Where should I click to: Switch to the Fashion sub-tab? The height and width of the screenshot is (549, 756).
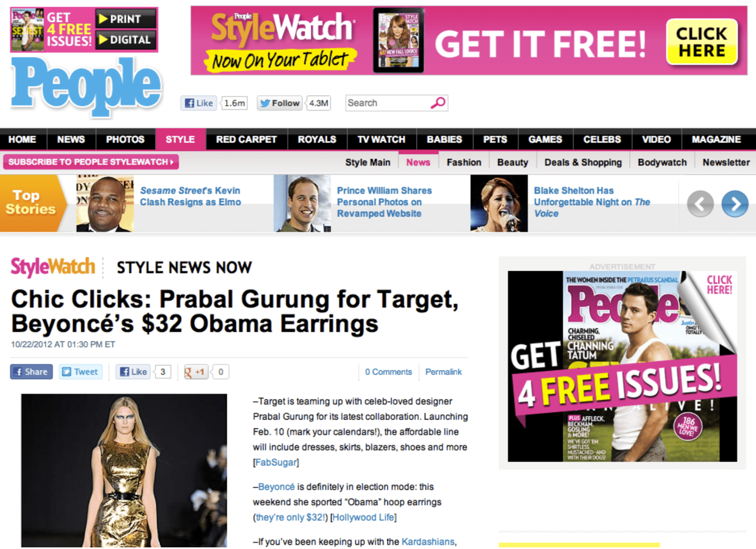464,162
